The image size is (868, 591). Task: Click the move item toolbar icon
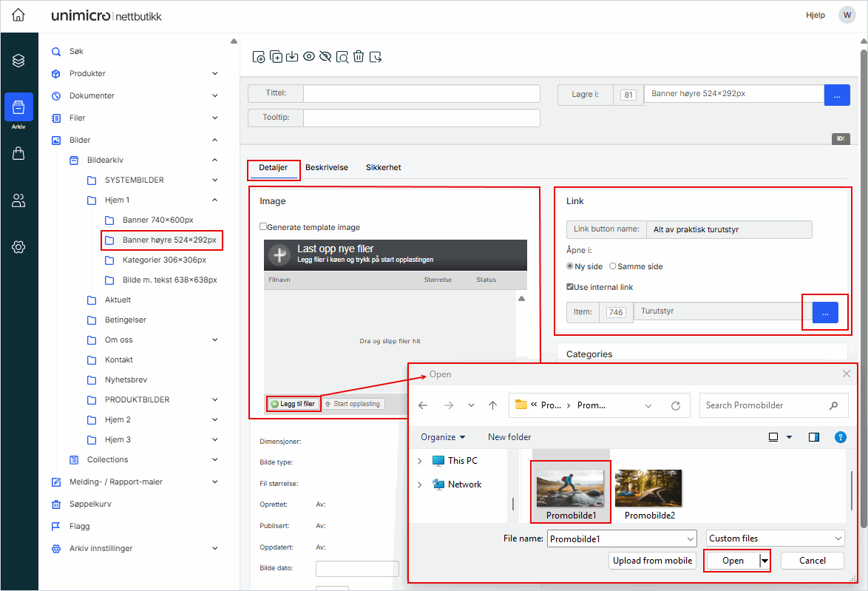(376, 57)
